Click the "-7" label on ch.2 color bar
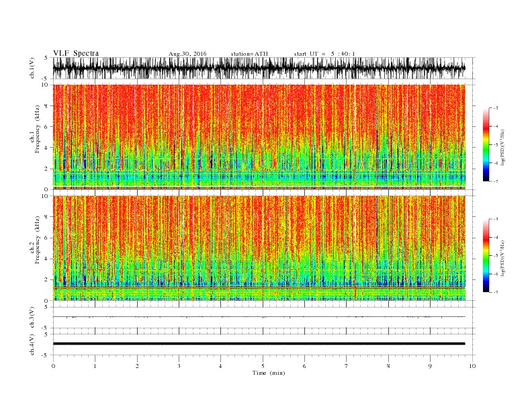532x411 pixels. coord(496,292)
